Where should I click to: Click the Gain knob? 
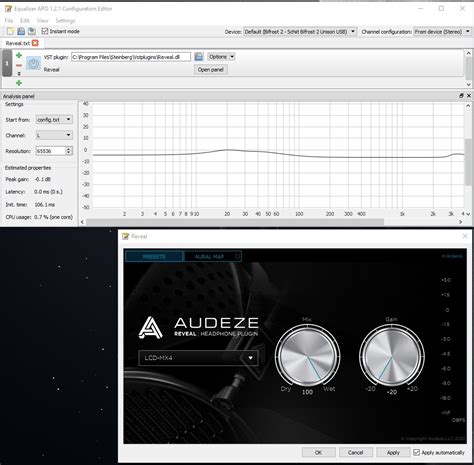pos(392,356)
